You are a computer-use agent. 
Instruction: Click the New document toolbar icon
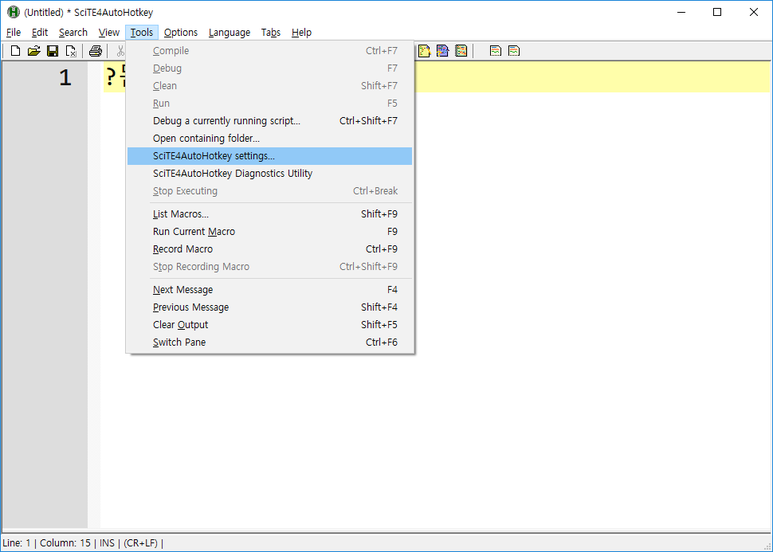coord(15,51)
